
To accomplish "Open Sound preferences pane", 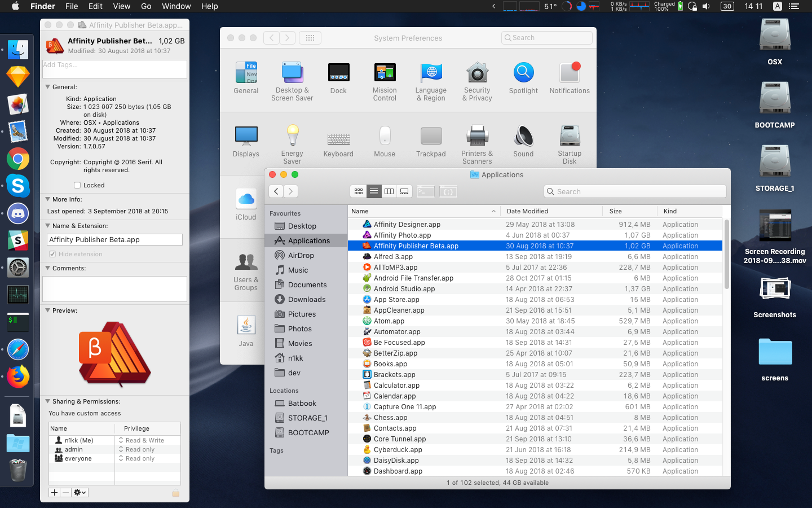I will [523, 141].
